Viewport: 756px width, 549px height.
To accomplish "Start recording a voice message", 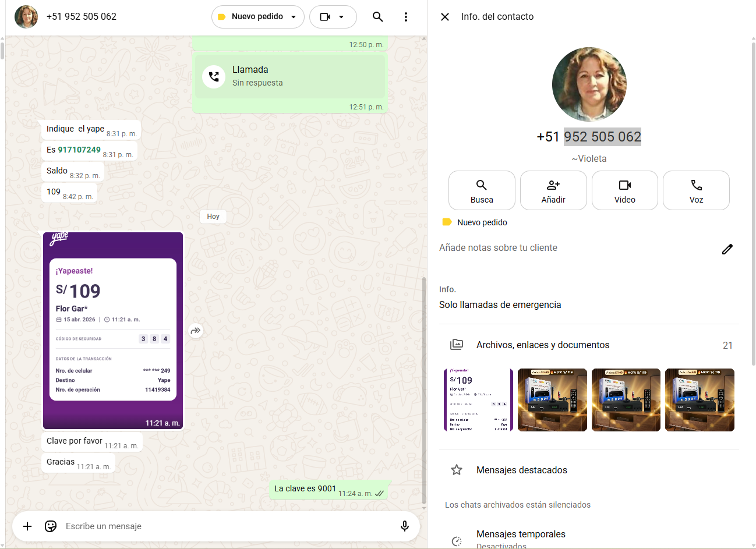I will tap(404, 526).
